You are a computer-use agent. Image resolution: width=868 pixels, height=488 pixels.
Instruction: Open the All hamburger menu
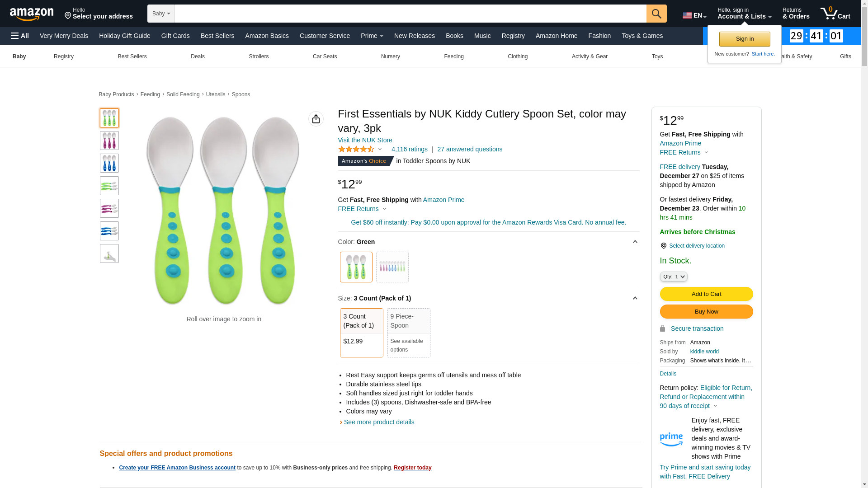pyautogui.click(x=20, y=36)
